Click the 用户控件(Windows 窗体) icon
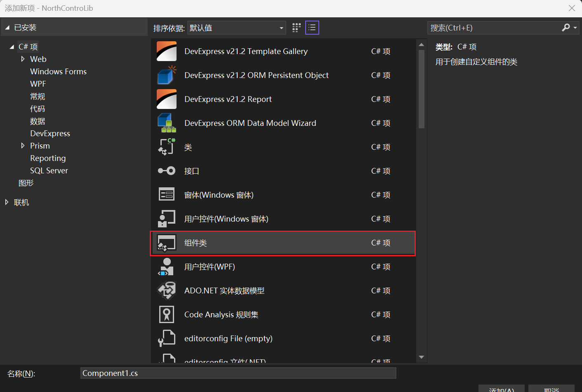This screenshot has width=582, height=392. (167, 219)
